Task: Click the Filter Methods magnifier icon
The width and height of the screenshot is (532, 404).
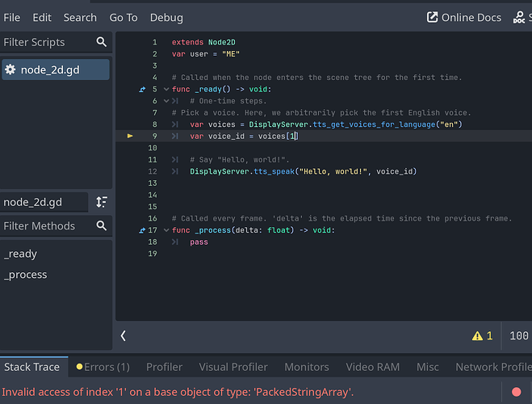Action: [x=101, y=226]
